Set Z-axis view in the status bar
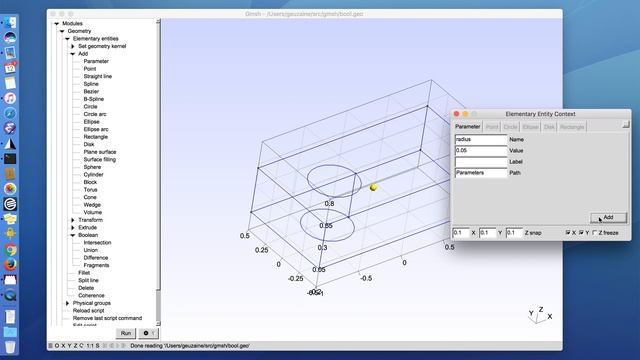Viewport: 640px width, 360px height. pos(75,346)
